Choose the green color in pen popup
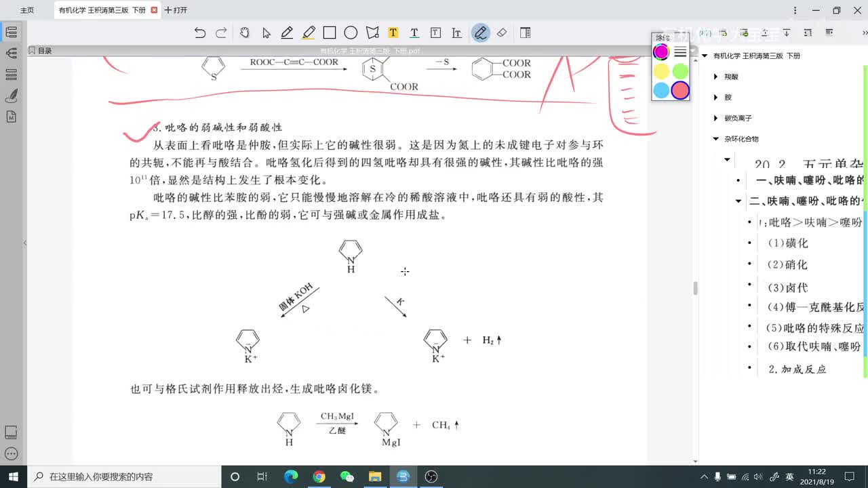The width and height of the screenshot is (868, 488). coord(680,71)
